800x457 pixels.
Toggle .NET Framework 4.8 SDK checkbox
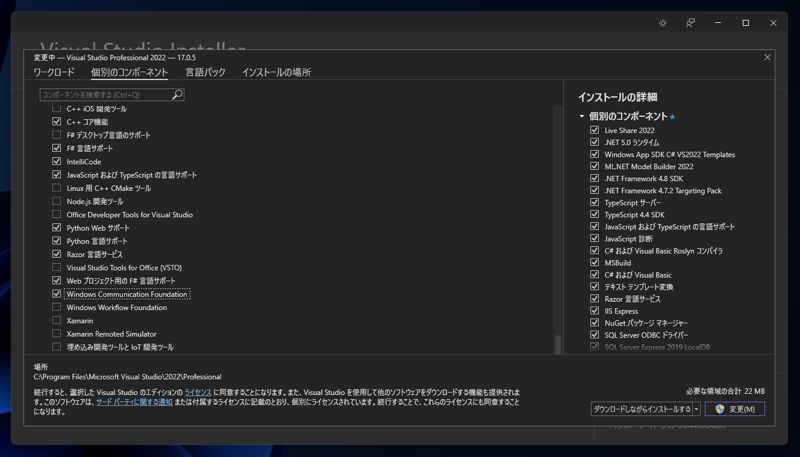[594, 178]
